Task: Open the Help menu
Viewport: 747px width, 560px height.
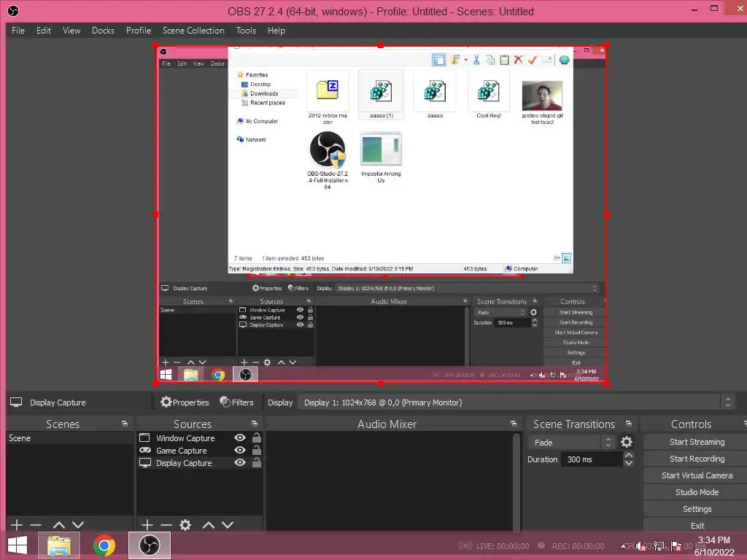Action: [276, 31]
